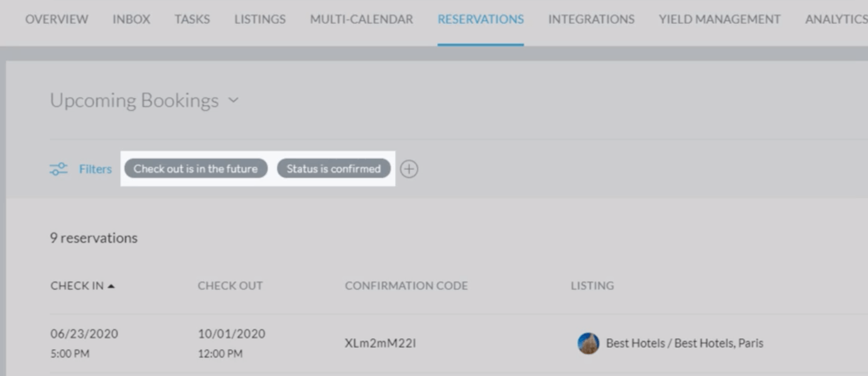Navigate to the Integrations tab

[x=591, y=19]
